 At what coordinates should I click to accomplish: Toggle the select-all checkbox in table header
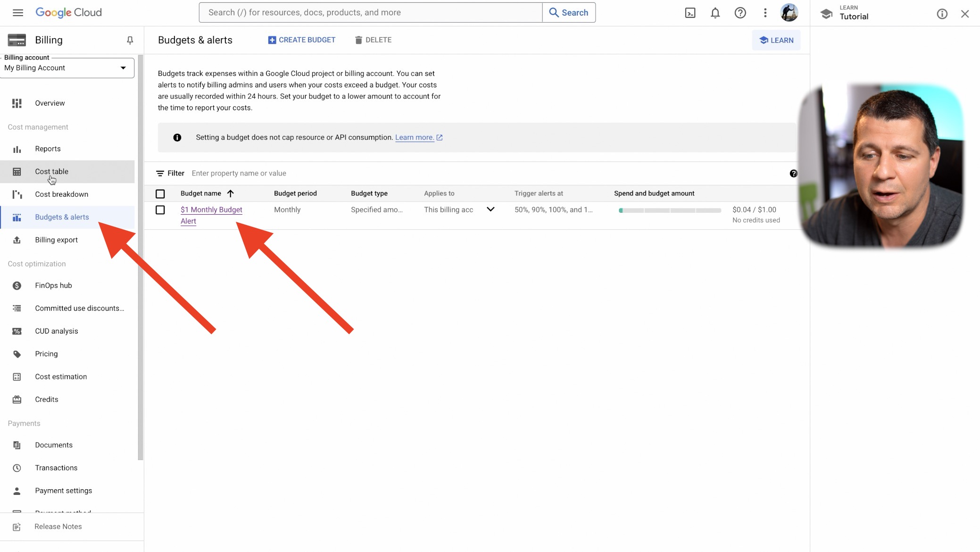point(160,193)
